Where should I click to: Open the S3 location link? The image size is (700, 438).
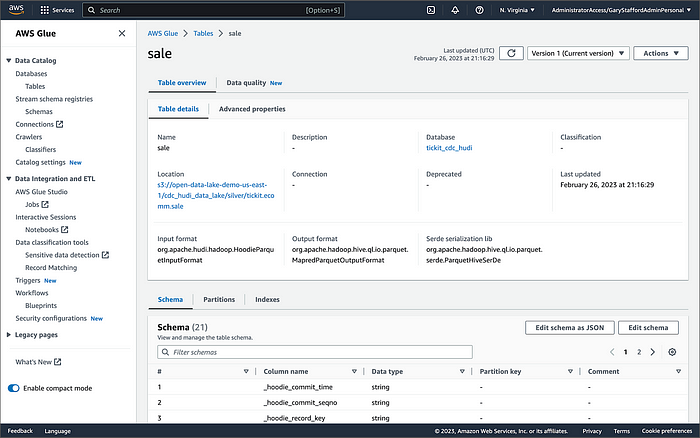click(216, 195)
